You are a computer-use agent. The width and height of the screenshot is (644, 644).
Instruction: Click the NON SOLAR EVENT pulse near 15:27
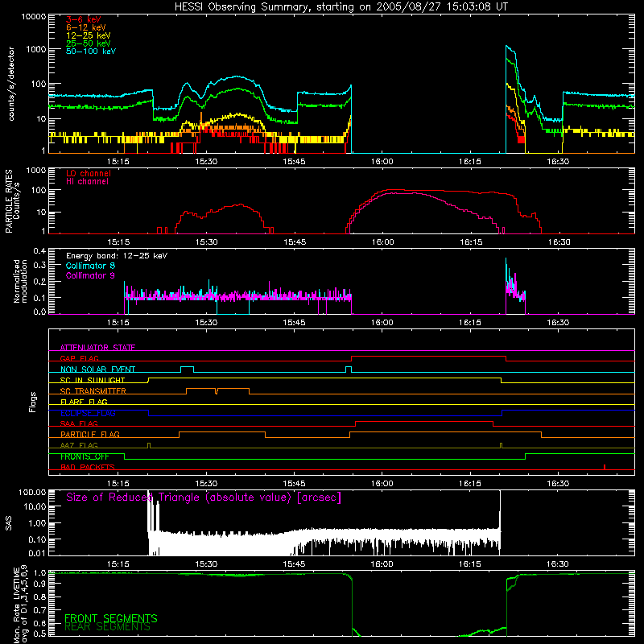188,369
